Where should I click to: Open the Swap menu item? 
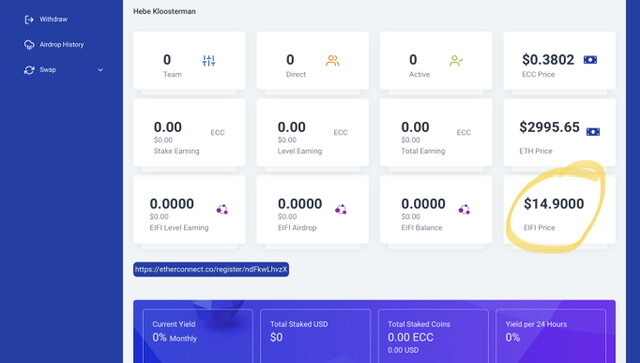coord(48,70)
